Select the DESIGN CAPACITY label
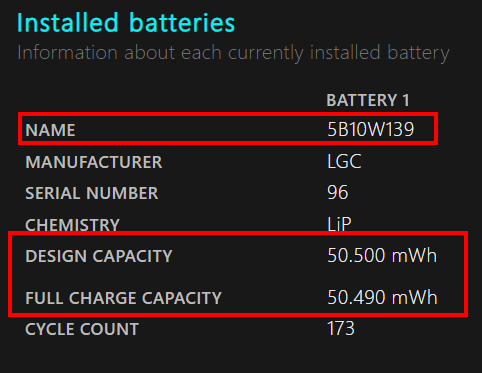The image size is (482, 373). tap(99, 256)
